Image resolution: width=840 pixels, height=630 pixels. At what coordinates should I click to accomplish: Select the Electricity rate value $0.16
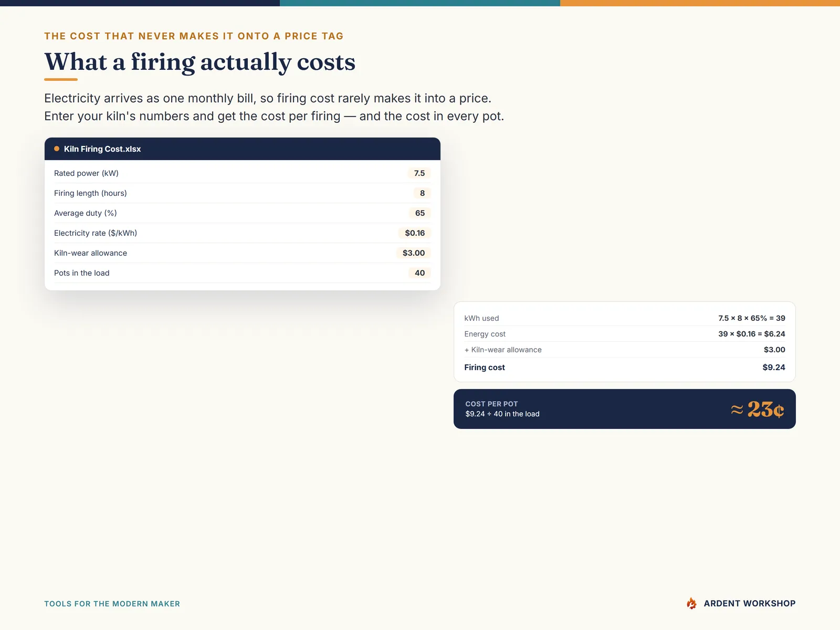tap(415, 233)
